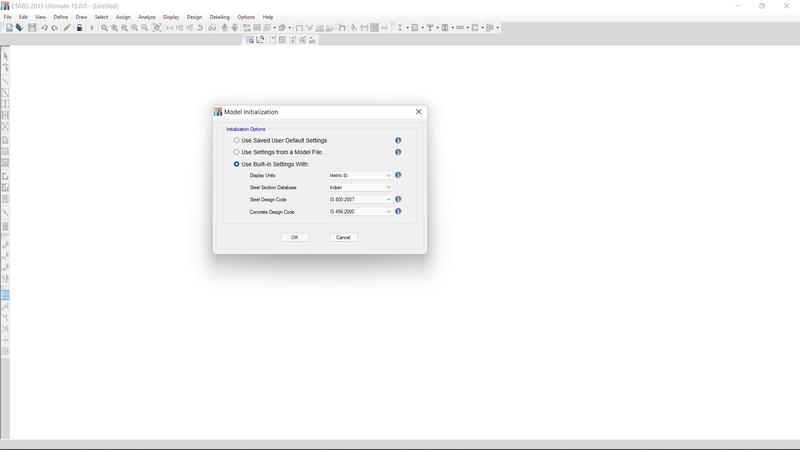Click the glasses Perspective toggle icon
The image size is (800, 450).
pyautogui.click(x=212, y=28)
